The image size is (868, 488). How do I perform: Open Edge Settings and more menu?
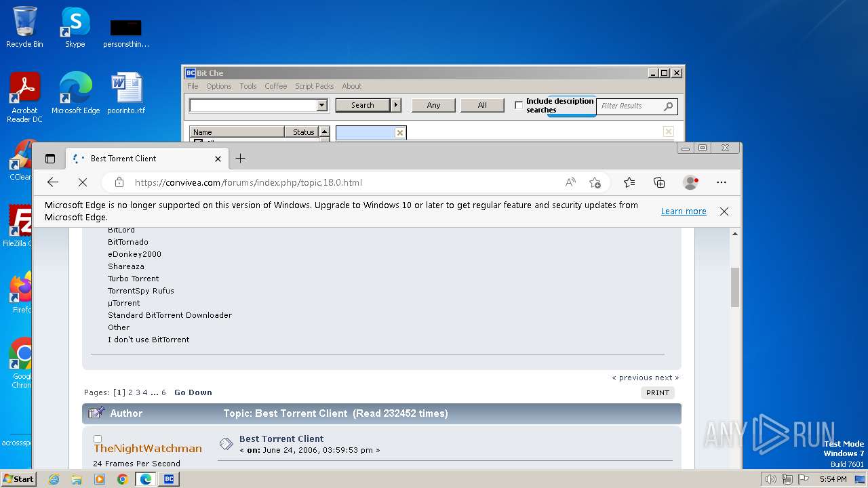(x=722, y=182)
